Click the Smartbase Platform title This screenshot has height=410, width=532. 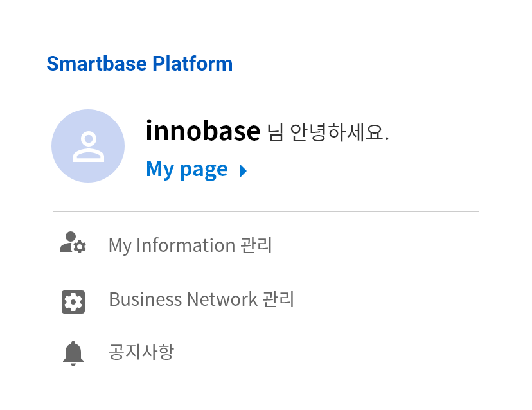pyautogui.click(x=139, y=64)
